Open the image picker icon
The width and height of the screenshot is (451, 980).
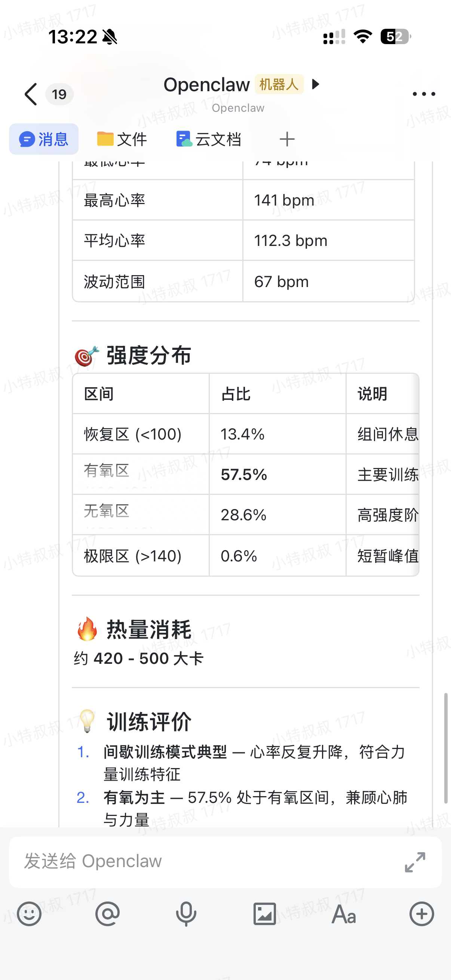[264, 914]
